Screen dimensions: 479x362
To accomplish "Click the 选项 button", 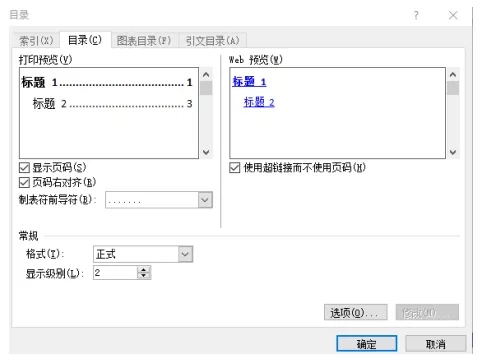I will [356, 313].
